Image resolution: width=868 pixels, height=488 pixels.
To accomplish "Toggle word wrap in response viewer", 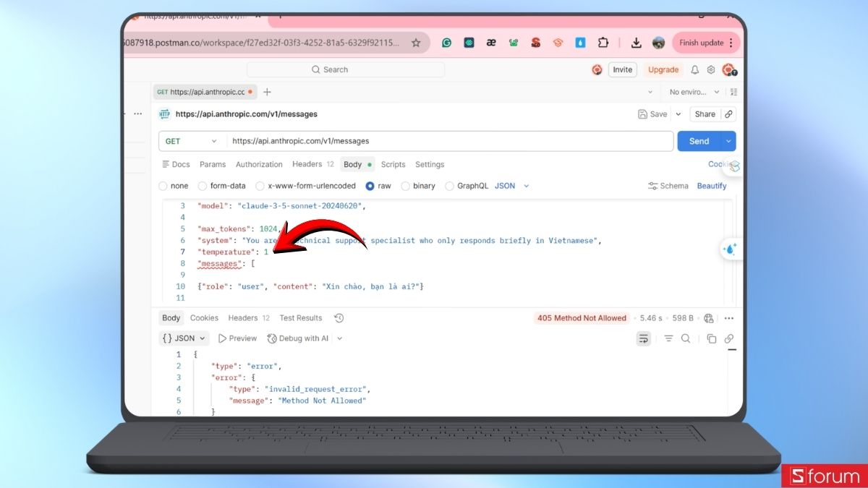I will (643, 338).
